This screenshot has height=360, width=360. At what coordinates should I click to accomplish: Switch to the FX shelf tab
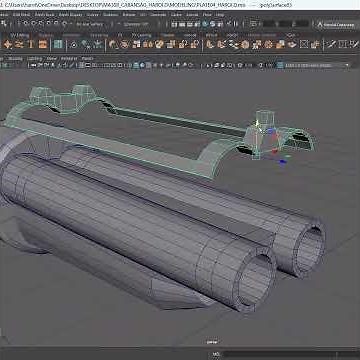[120, 35]
